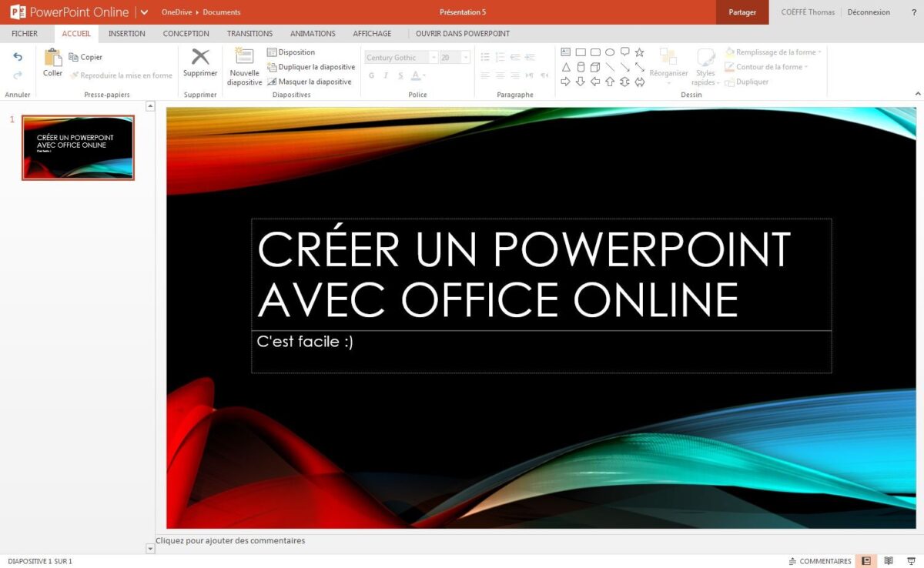Viewport: 924px width, 568px height.
Task: Start the slideshow view icon
Action: [x=912, y=561]
